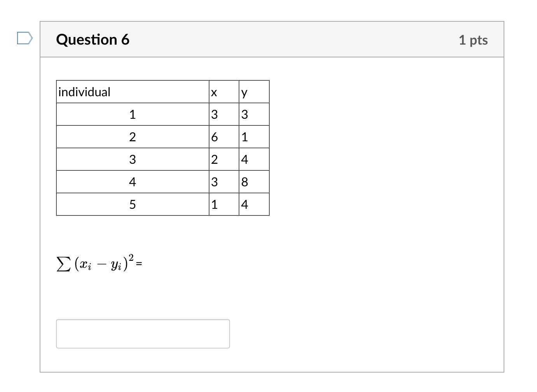The image size is (537, 392).
Task: Select table row for individual 3
Action: [133, 159]
